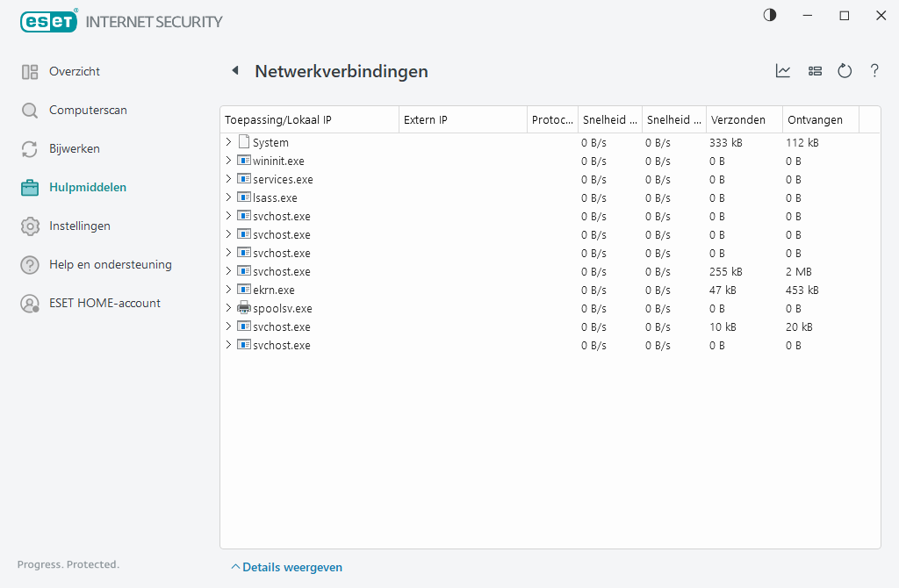Expand the lsass.exe row
The image size is (899, 588).
point(228,197)
